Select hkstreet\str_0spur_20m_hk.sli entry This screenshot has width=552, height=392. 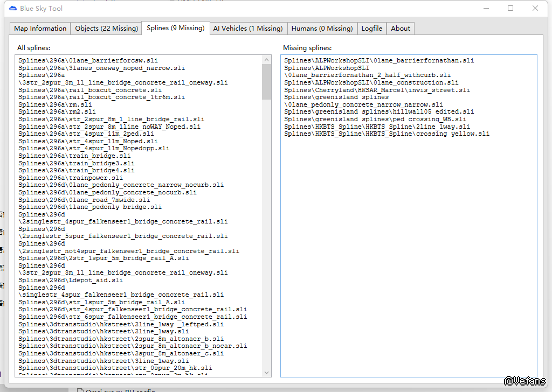pos(115,368)
